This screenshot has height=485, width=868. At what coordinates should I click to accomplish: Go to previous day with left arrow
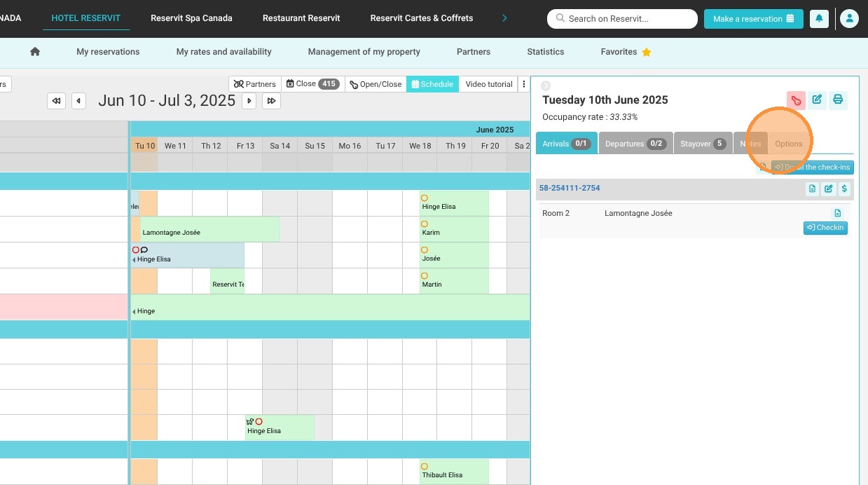[x=79, y=101]
